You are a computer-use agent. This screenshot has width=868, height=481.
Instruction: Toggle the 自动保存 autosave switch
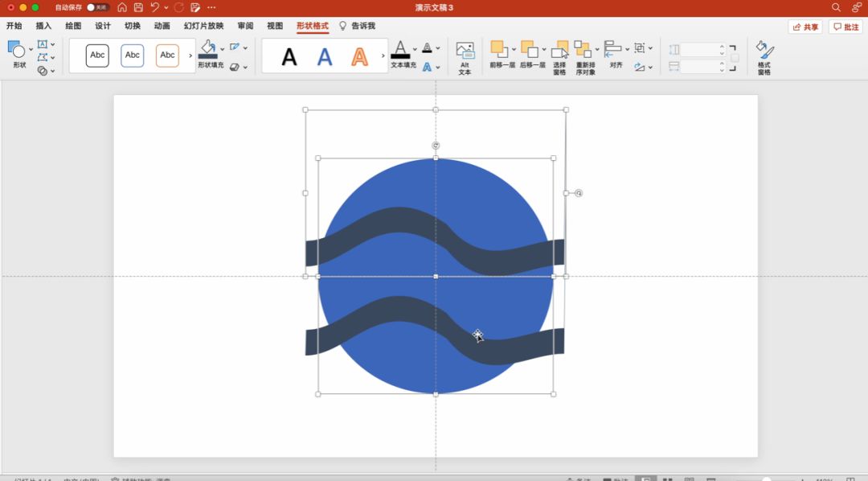coord(97,7)
